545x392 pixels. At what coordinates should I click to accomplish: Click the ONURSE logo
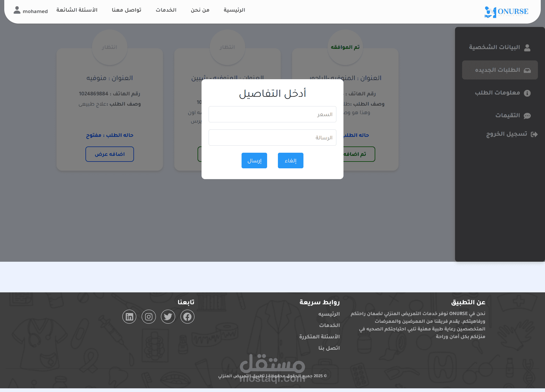[x=506, y=12]
